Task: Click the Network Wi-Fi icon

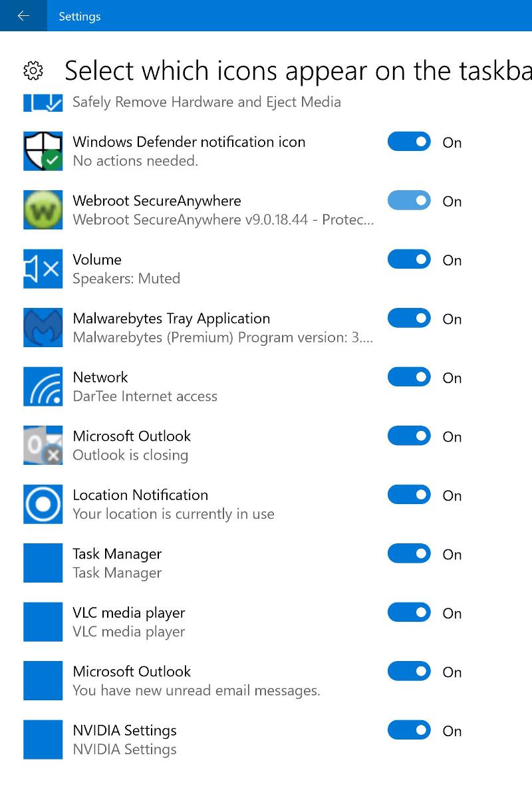Action: 43,386
